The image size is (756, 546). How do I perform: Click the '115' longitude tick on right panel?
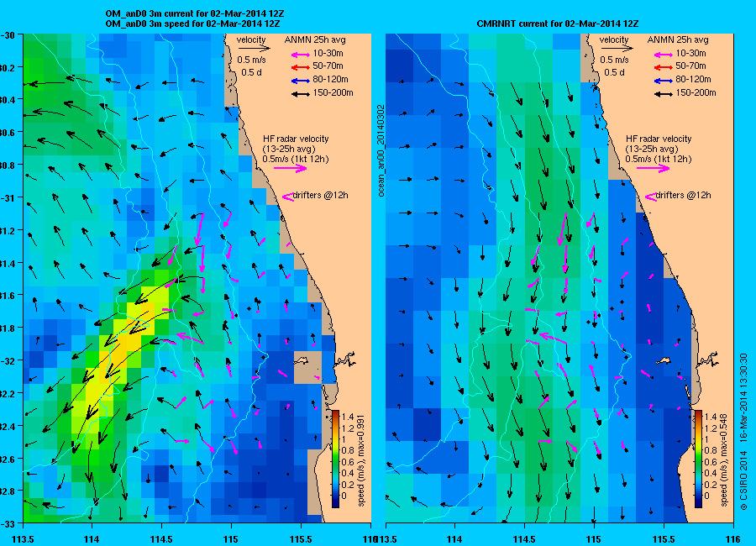594,539
